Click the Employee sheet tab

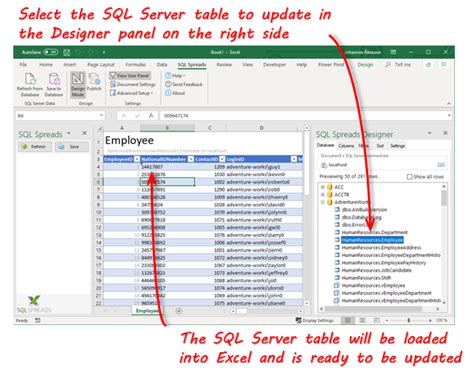point(147,311)
